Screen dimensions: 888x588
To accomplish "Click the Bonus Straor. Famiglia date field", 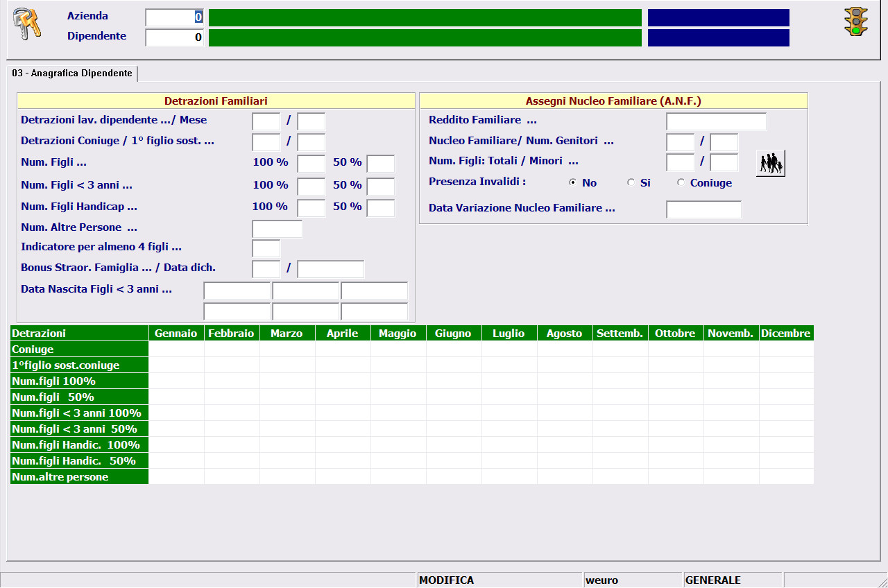I will coord(330,269).
